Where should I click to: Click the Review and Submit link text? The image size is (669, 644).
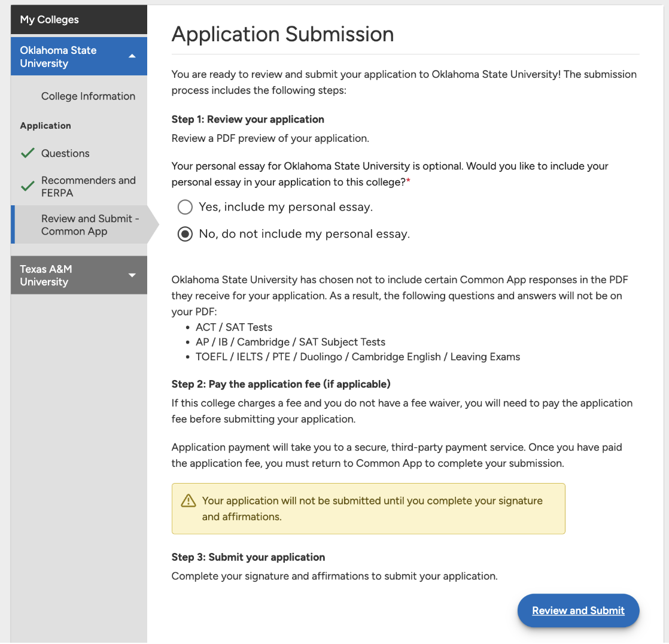577,610
